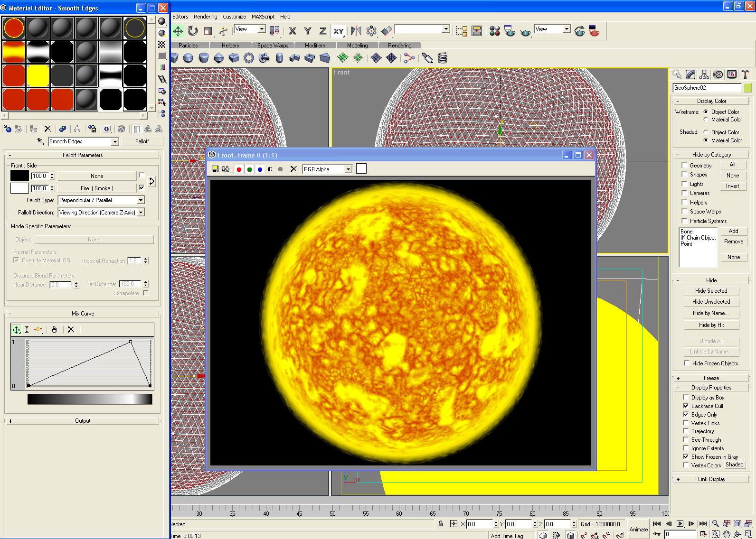Select Material Color for Wireframe
This screenshot has width=756, height=539.
point(706,120)
